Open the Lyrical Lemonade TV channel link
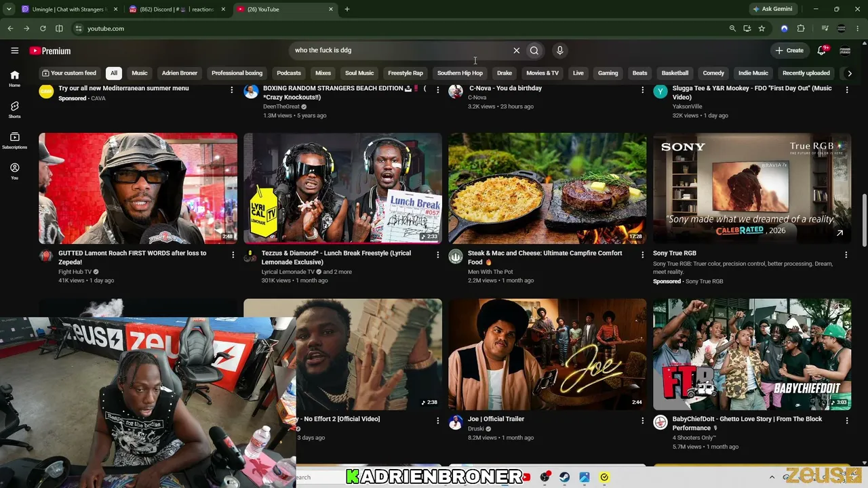This screenshot has height=488, width=868. pos(288,272)
